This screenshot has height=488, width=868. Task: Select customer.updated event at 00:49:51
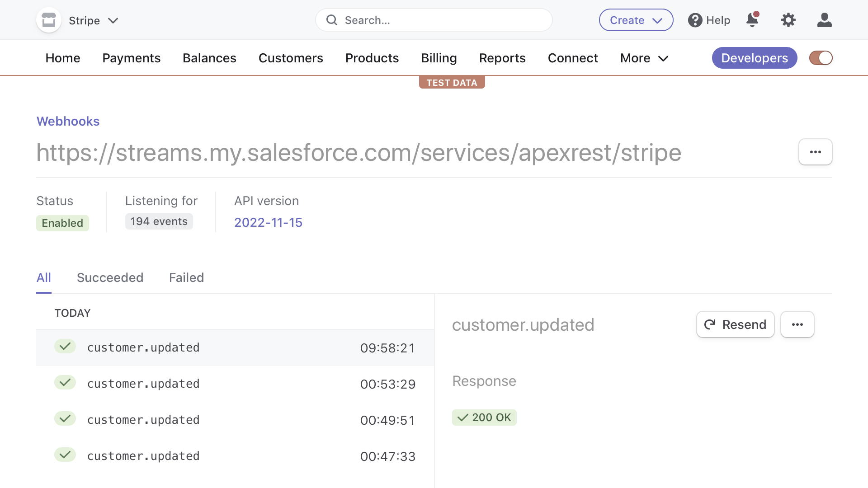(235, 420)
